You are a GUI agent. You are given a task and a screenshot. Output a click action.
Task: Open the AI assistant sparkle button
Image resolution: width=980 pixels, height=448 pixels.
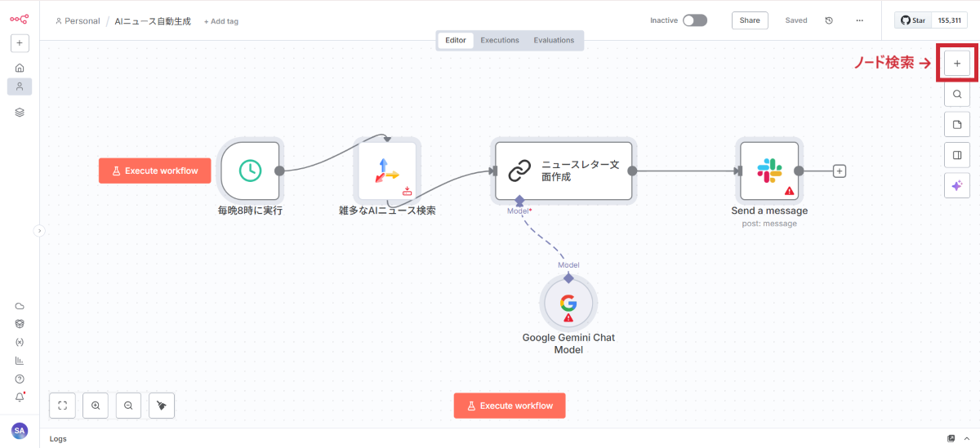pos(957,186)
